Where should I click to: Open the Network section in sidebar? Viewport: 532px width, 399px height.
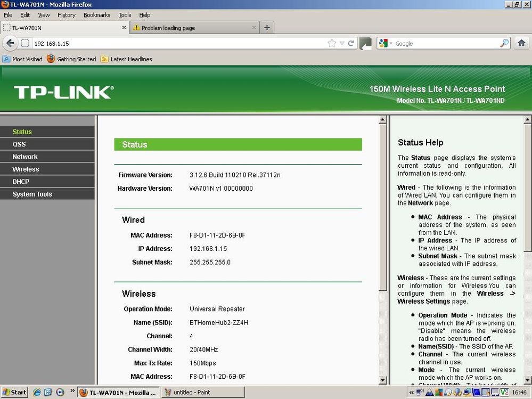47,157
